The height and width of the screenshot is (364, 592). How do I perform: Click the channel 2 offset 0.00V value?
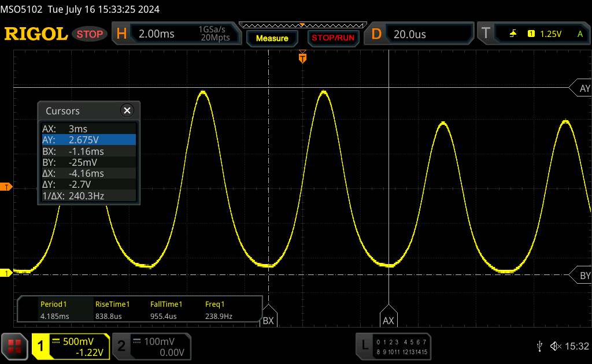[172, 352]
